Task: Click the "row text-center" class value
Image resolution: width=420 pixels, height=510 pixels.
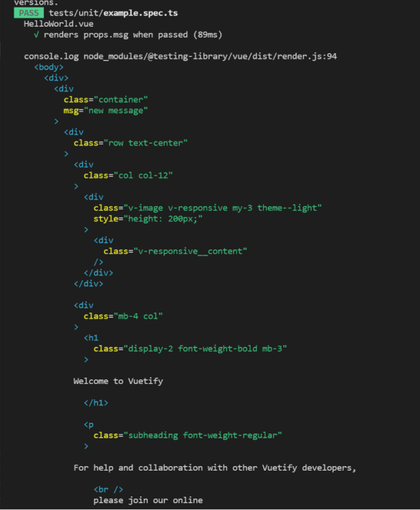Action: pyautogui.click(x=145, y=143)
